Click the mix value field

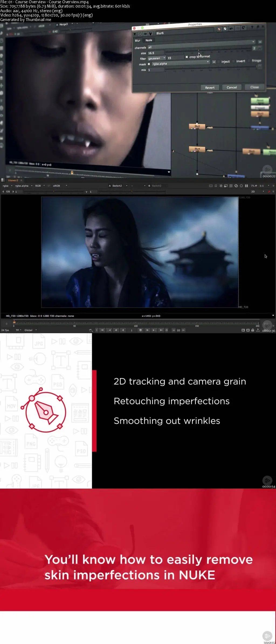pyautogui.click(x=156, y=70)
